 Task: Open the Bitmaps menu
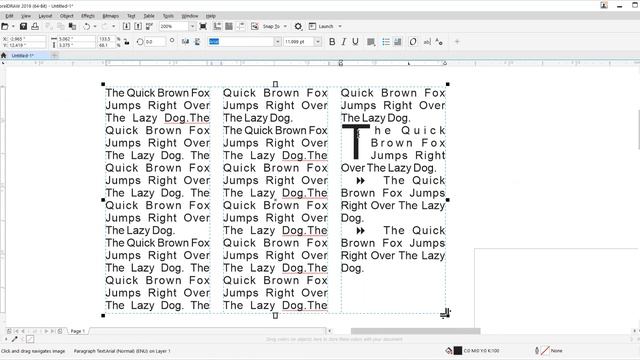(x=111, y=16)
